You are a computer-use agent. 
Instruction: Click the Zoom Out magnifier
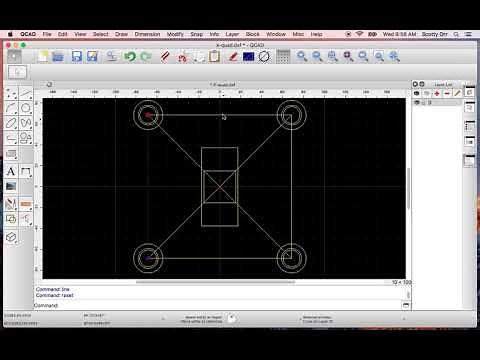[x=317, y=56]
